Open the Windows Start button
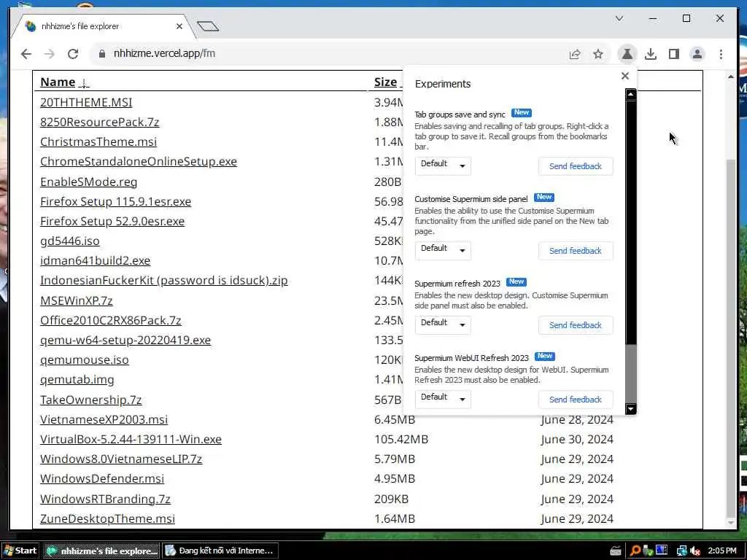This screenshot has height=560, width=747. coord(20,551)
